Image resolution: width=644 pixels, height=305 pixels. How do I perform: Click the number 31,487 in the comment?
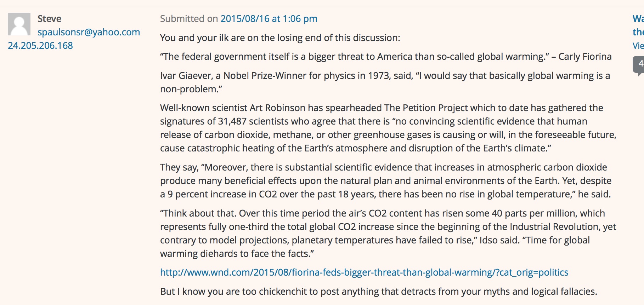tap(232, 121)
